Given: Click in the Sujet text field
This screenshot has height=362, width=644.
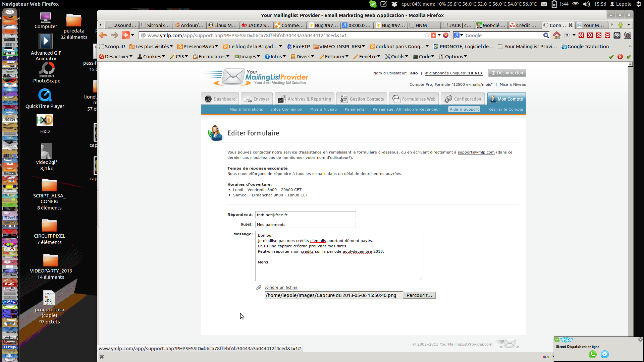Looking at the screenshot, I should 305,225.
